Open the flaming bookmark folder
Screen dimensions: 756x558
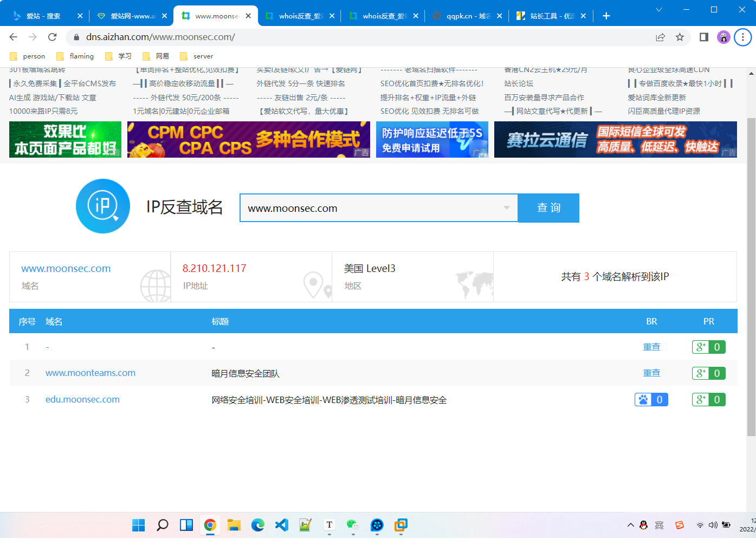[x=75, y=56]
